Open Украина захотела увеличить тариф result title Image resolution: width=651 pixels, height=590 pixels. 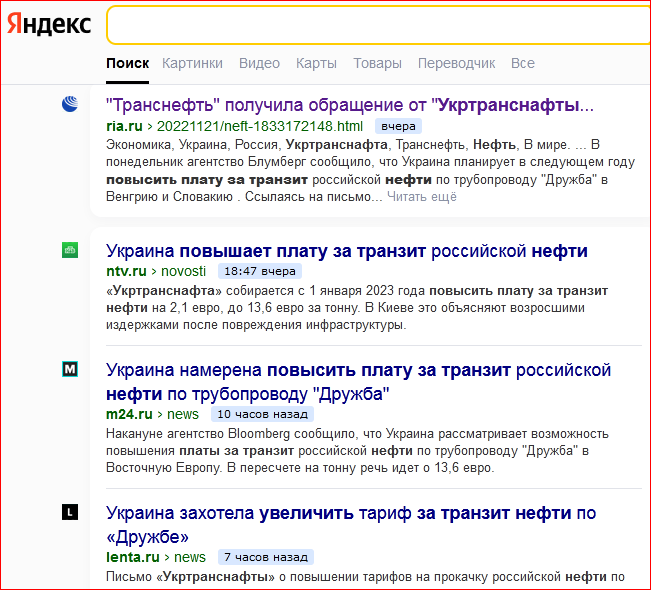click(351, 525)
